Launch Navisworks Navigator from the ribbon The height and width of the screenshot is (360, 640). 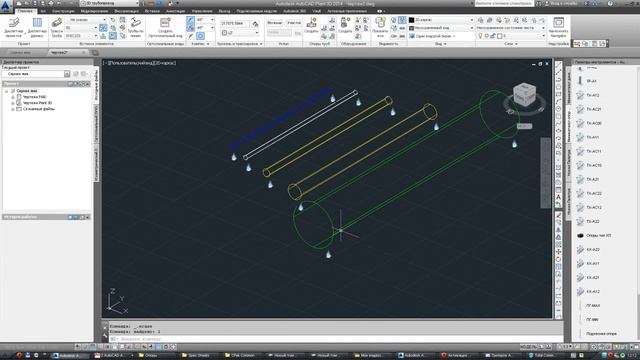[x=558, y=28]
